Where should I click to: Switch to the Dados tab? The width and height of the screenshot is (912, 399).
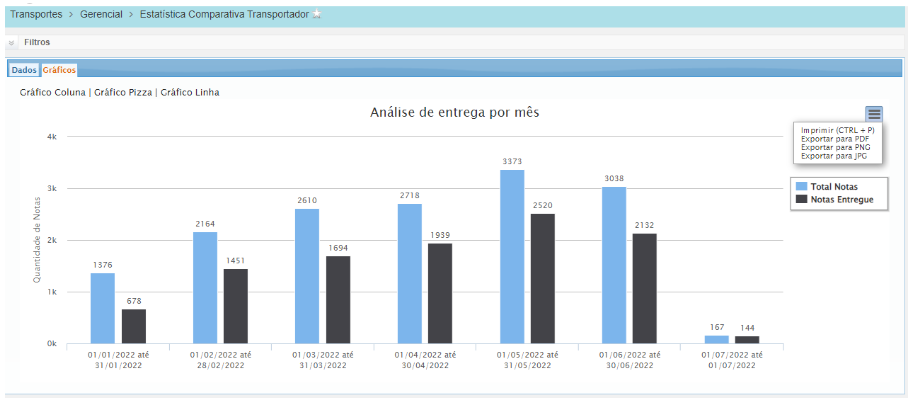pos(24,70)
